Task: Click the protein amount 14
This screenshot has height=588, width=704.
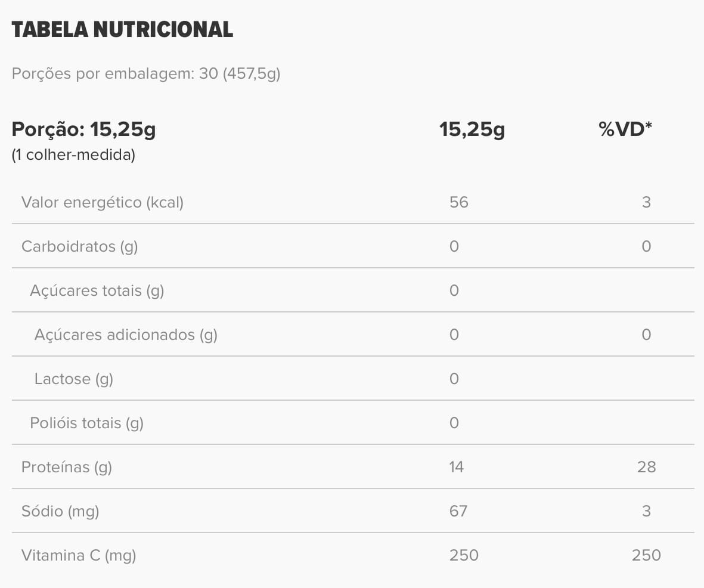Action: 457,467
